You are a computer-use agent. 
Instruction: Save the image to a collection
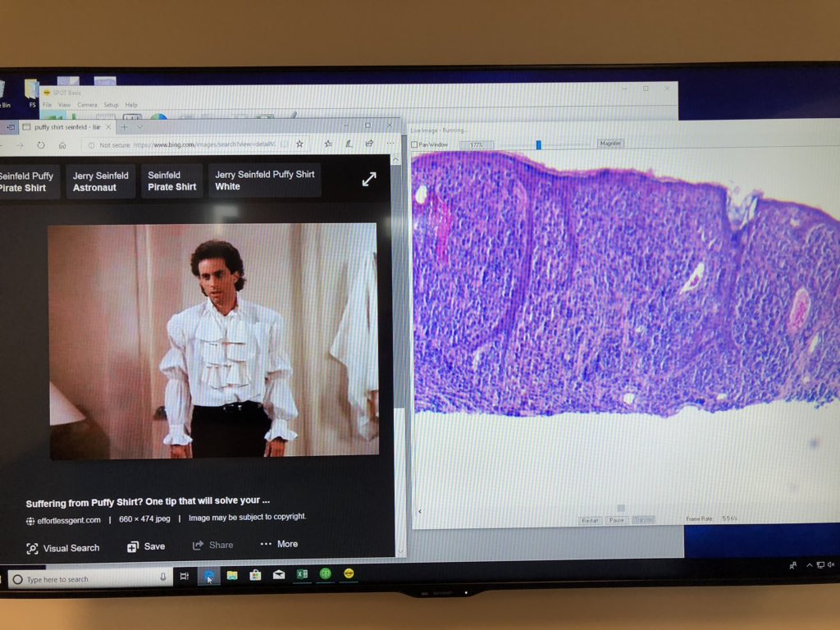[146, 546]
